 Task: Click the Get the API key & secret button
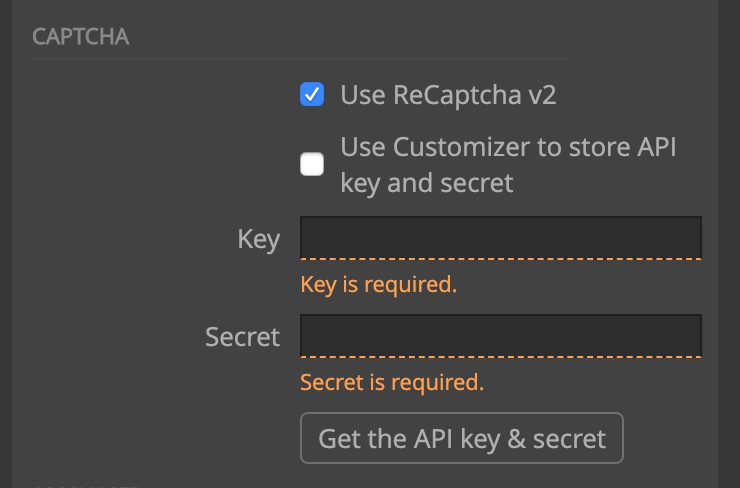pos(462,438)
